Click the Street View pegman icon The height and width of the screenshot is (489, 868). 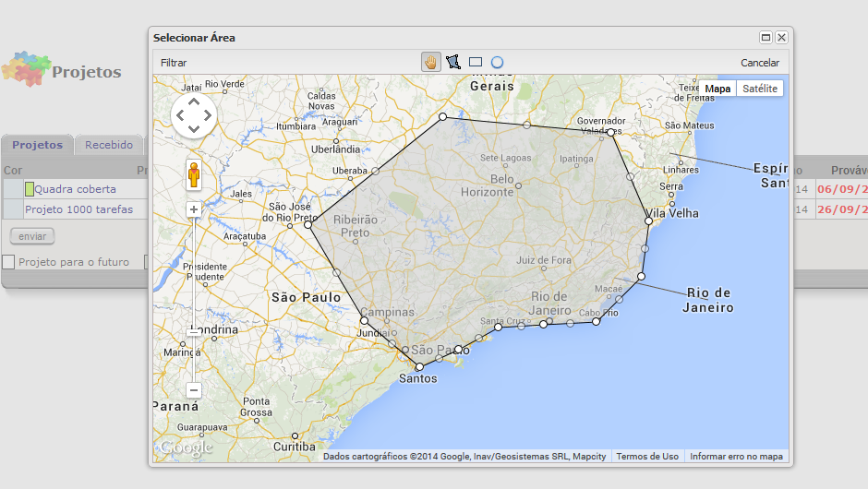point(194,174)
